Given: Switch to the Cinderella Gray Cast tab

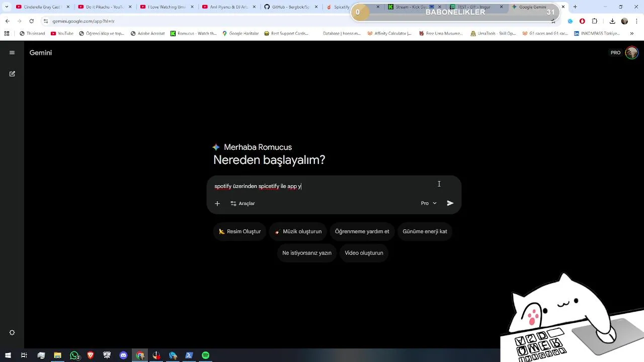Looking at the screenshot, I should click(x=41, y=7).
